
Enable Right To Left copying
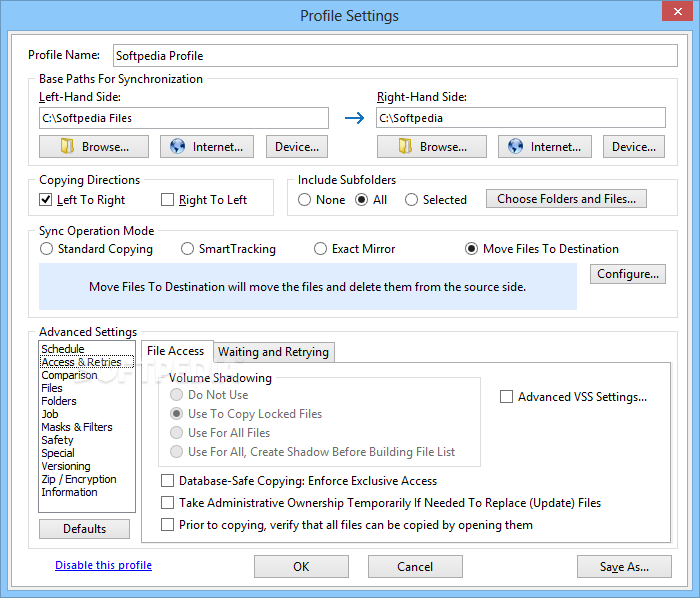(167, 199)
